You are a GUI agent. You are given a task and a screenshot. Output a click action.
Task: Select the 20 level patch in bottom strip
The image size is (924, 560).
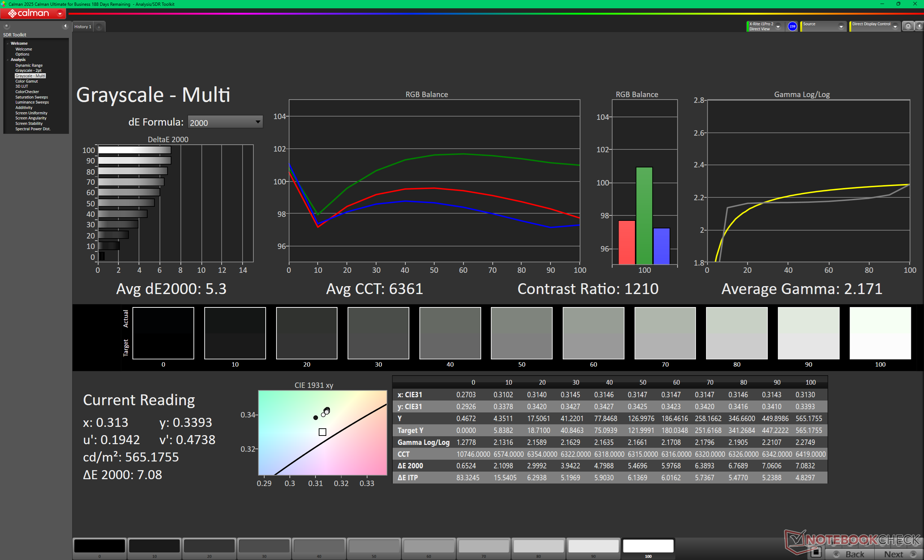(209, 548)
